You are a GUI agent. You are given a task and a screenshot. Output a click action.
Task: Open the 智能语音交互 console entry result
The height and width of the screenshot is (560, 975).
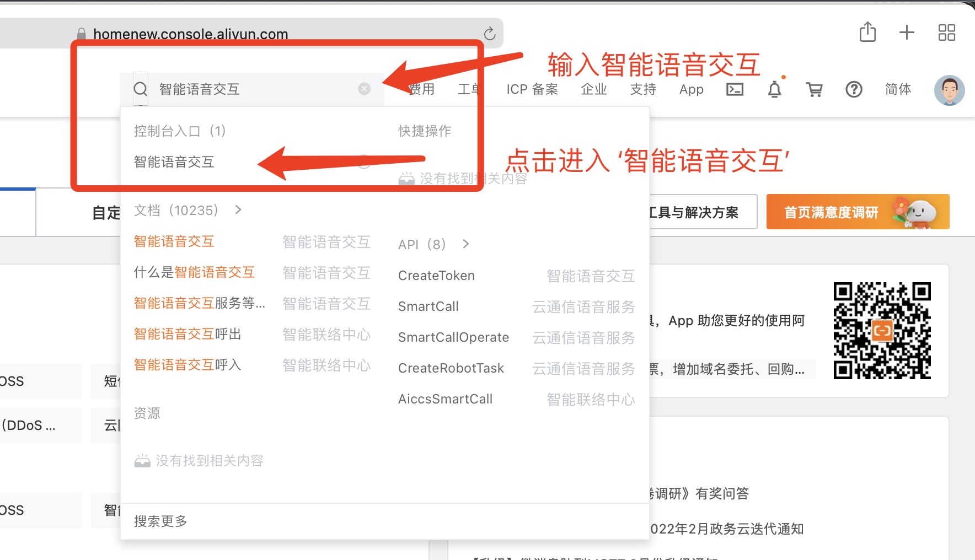(174, 161)
